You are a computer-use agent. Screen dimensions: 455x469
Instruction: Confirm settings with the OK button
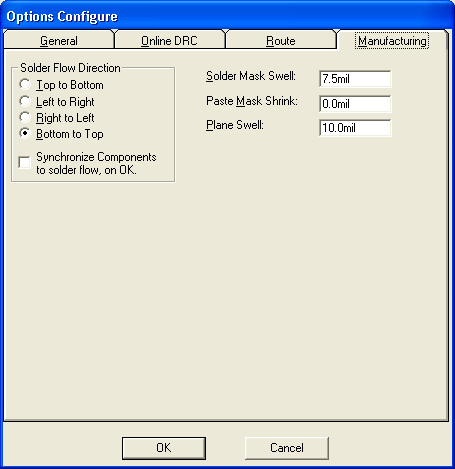[164, 448]
